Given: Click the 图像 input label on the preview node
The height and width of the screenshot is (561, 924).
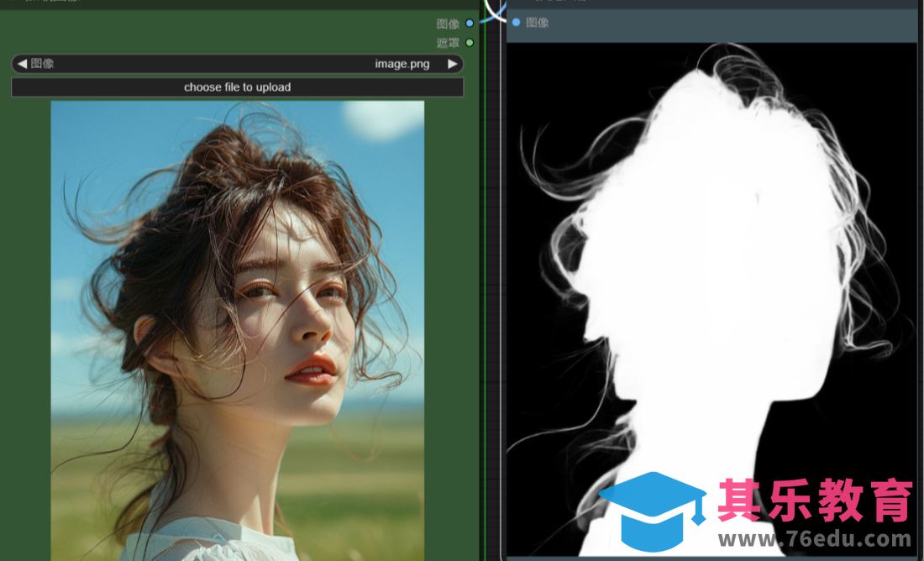Looking at the screenshot, I should (x=538, y=23).
